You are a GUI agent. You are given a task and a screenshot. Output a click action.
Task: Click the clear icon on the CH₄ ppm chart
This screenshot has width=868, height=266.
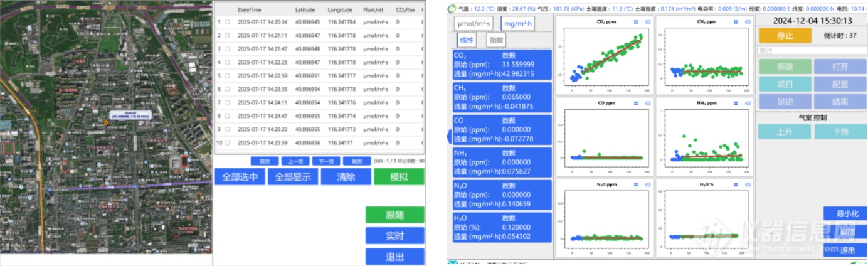click(x=748, y=21)
